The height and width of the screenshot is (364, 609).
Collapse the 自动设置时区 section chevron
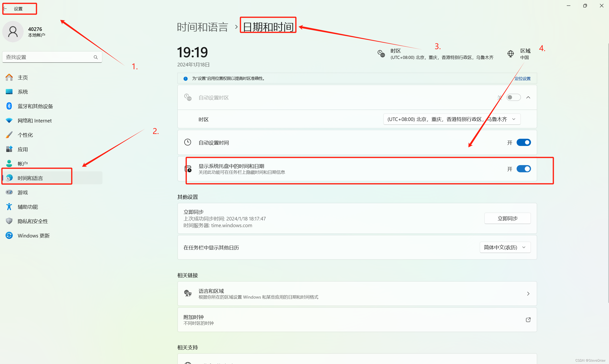[528, 97]
